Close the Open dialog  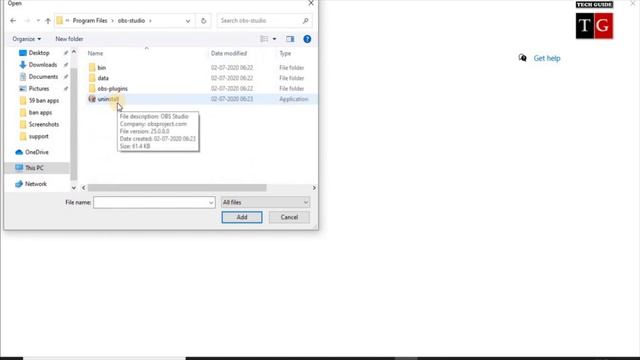(x=311, y=3)
